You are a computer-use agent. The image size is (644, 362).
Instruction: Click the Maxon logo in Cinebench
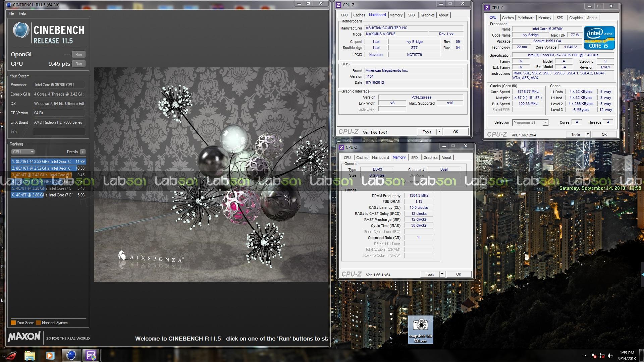pyautogui.click(x=24, y=337)
